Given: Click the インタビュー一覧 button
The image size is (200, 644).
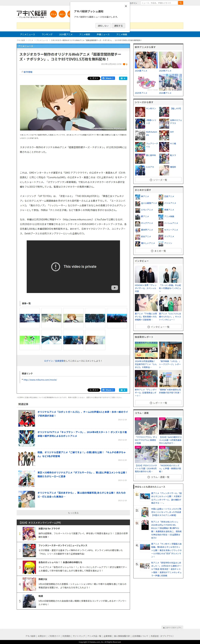Looking at the screenshot, I should tap(158, 327).
